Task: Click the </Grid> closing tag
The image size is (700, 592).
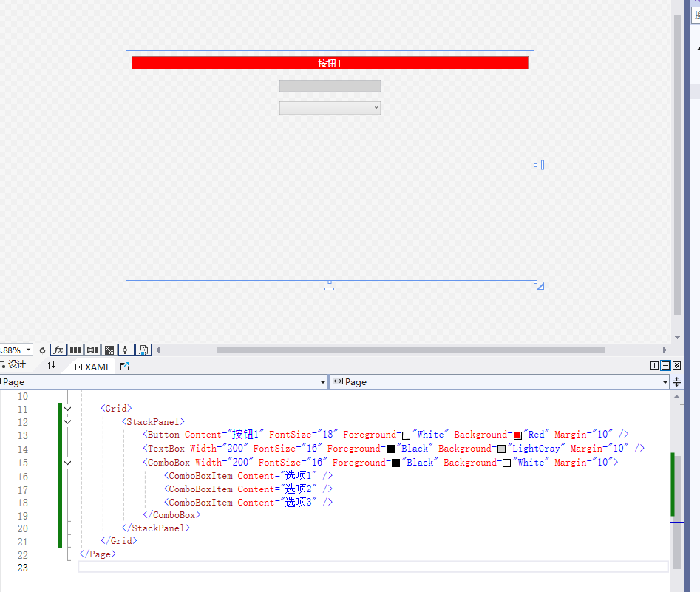Action: click(119, 541)
